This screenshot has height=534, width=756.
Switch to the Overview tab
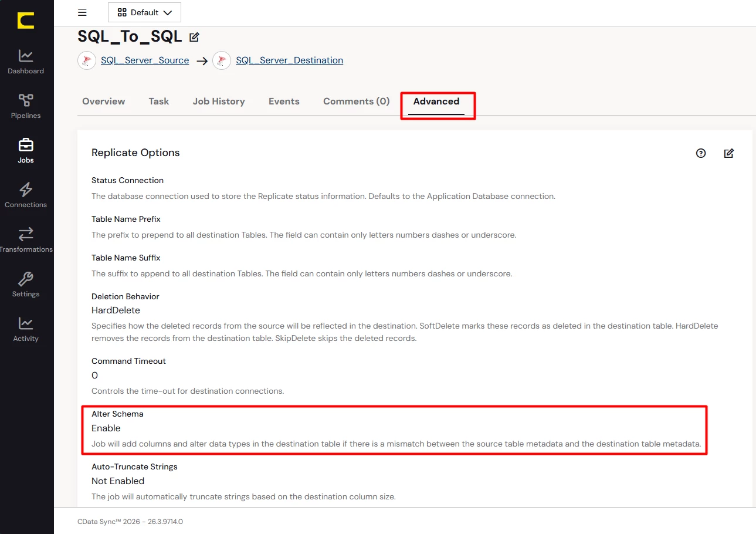[x=104, y=102]
